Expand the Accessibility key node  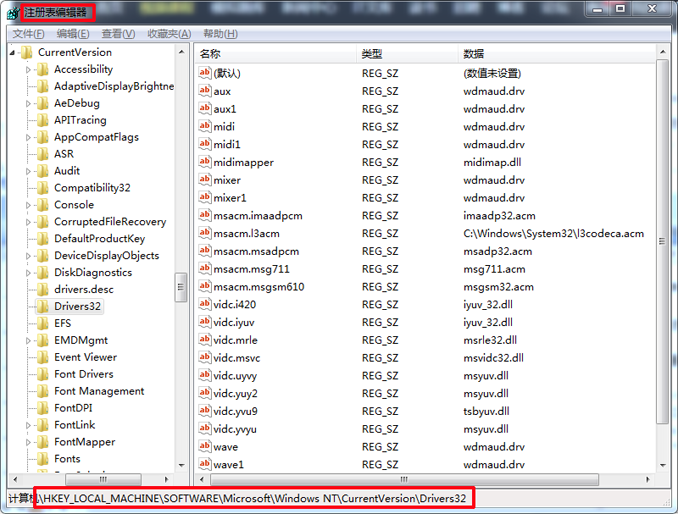(29, 70)
